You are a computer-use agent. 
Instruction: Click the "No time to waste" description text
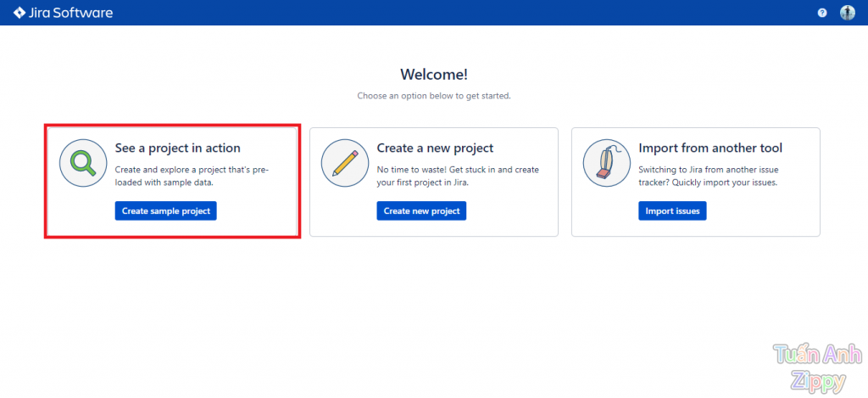[458, 176]
